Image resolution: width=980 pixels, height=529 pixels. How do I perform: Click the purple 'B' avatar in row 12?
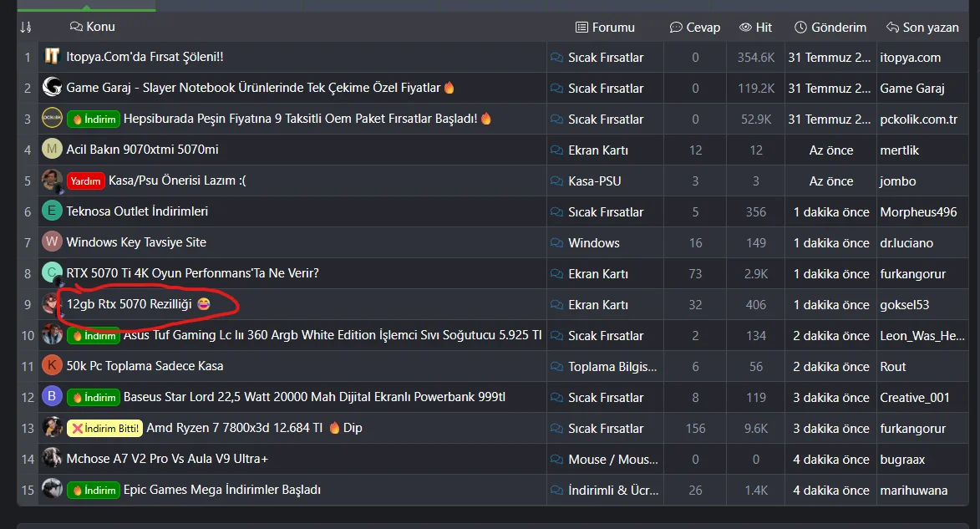click(x=52, y=396)
